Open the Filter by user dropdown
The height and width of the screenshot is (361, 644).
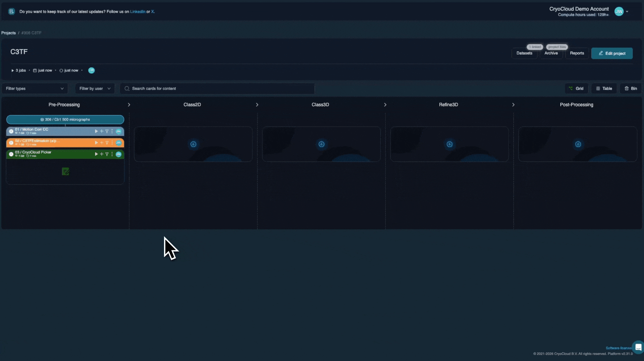click(95, 89)
